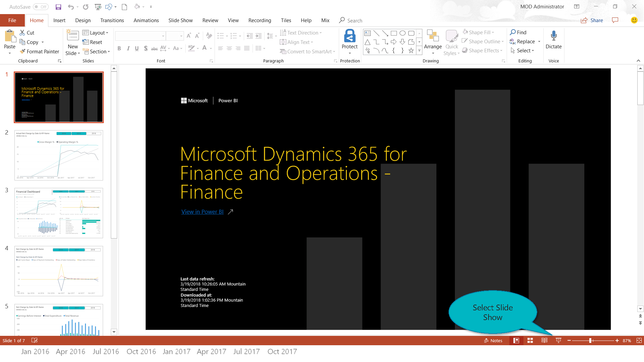The image size is (644, 362).
Task: Toggle the Notes pane
Action: 493,341
